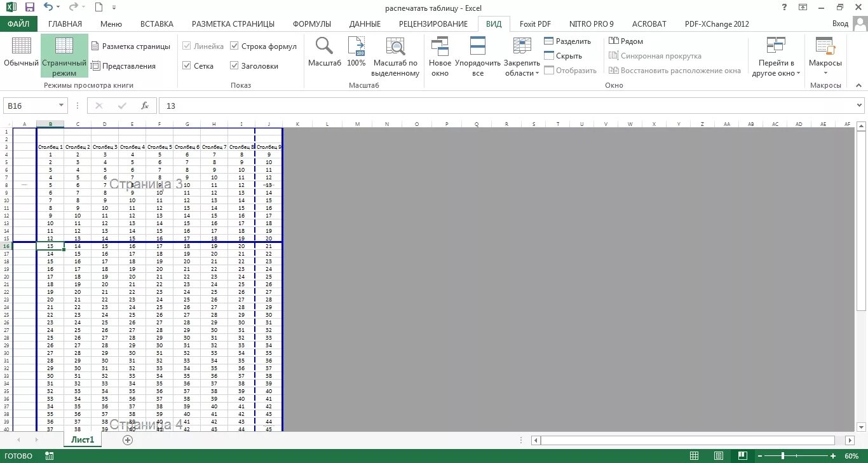
Task: Add a new sheet with plus icon
Action: [128, 439]
